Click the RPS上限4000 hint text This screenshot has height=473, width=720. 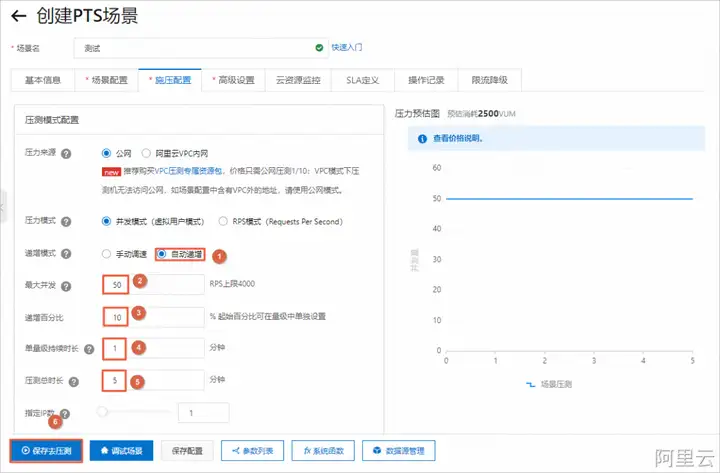(x=232, y=284)
